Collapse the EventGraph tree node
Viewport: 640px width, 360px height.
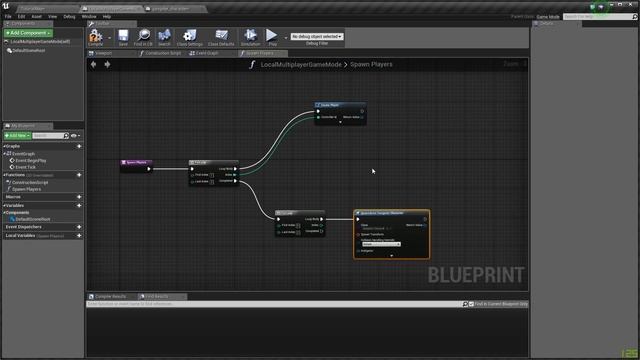pos(5,154)
